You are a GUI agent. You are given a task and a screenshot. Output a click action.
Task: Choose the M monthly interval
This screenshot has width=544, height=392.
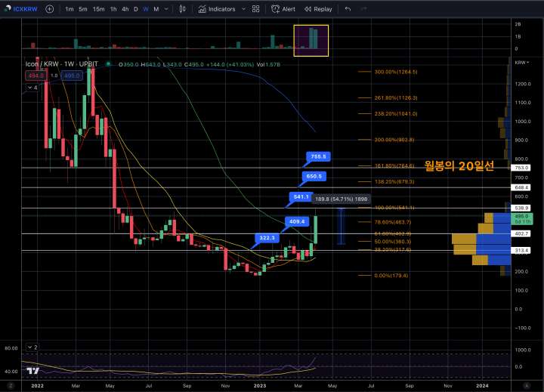[x=156, y=9]
